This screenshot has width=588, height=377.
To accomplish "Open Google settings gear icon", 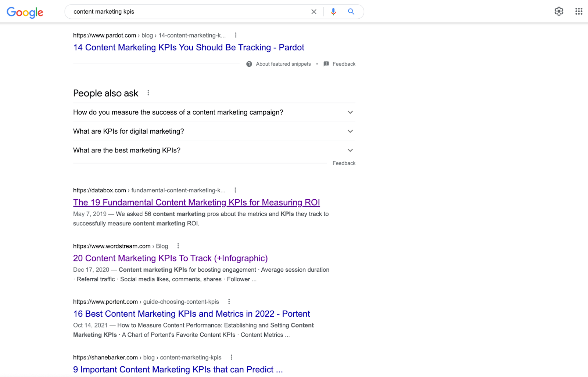I will (559, 11).
